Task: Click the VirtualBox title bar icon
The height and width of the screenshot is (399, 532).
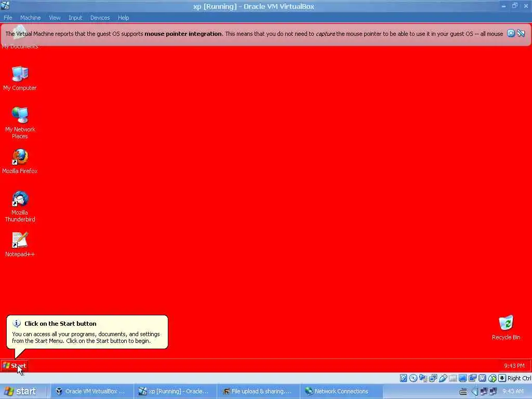Action: pyautogui.click(x=5, y=5)
